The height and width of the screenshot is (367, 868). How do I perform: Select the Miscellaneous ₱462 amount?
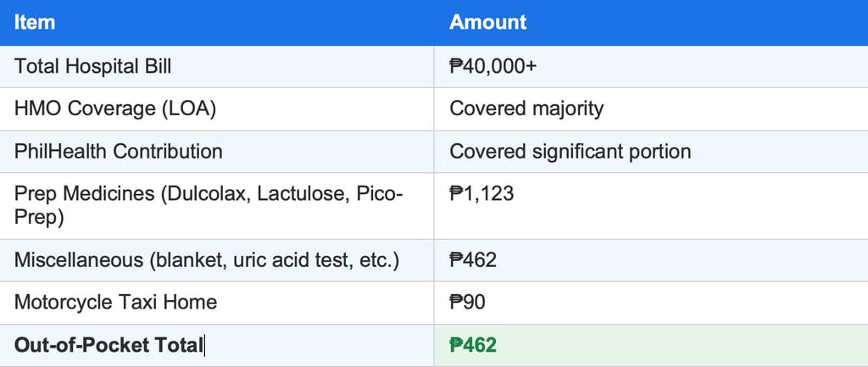click(473, 259)
